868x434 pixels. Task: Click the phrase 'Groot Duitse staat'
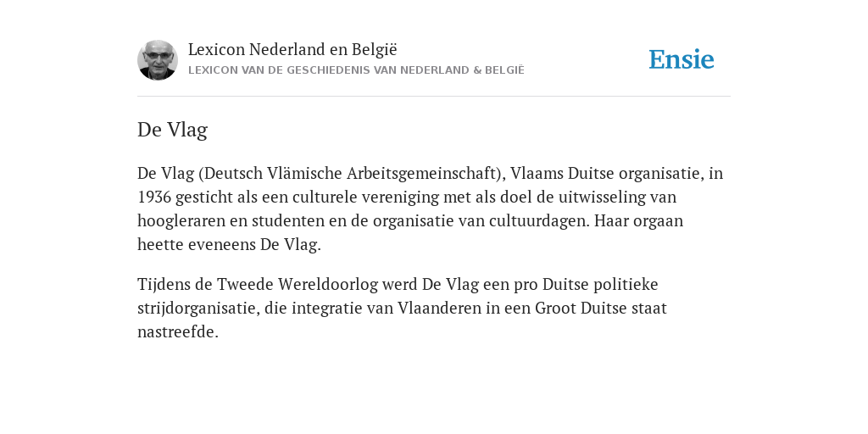601,309
